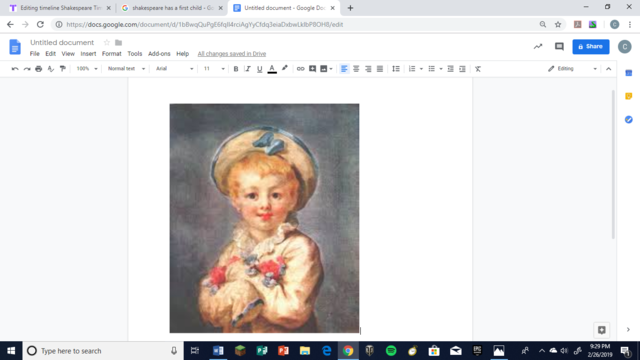Open the line spacing options
This screenshot has height=360, width=640.
pyautogui.click(x=396, y=69)
